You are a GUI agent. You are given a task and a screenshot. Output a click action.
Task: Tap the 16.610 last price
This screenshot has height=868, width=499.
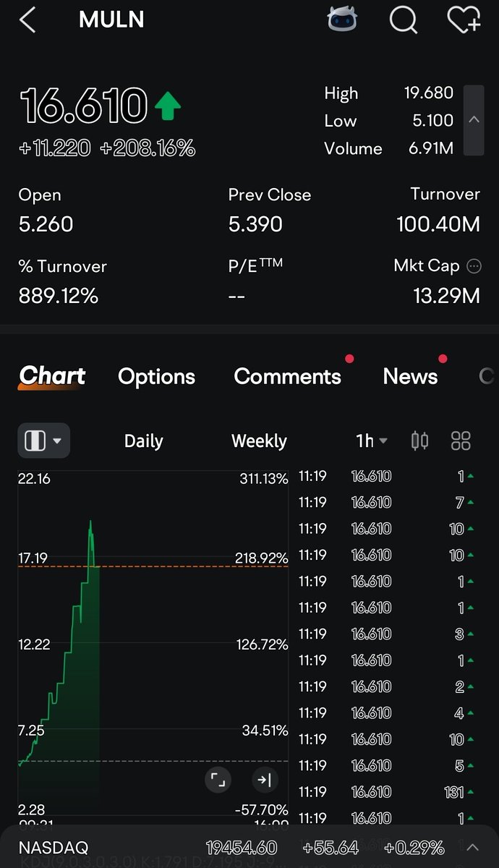[84, 106]
